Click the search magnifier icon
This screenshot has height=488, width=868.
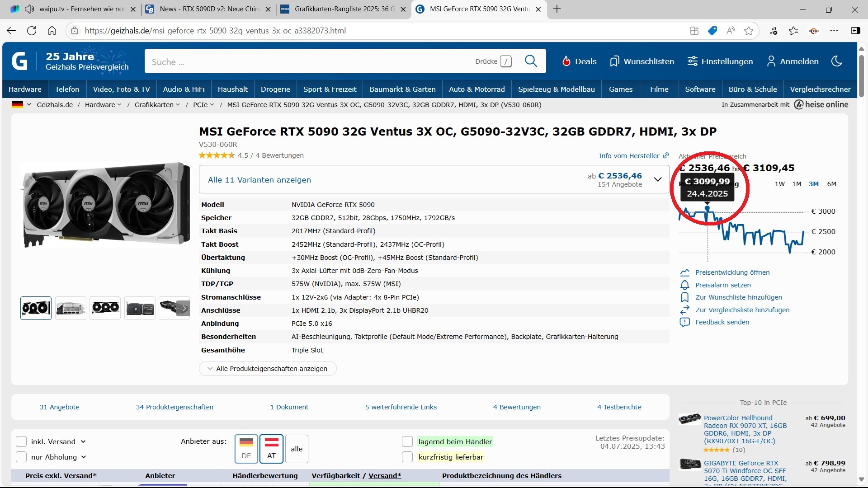pyautogui.click(x=531, y=61)
